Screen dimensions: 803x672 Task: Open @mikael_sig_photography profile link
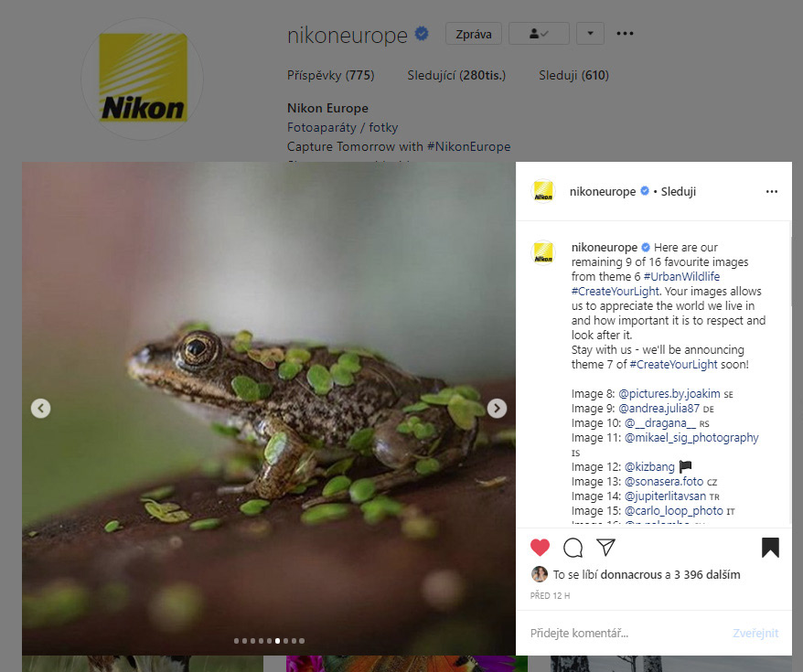691,438
